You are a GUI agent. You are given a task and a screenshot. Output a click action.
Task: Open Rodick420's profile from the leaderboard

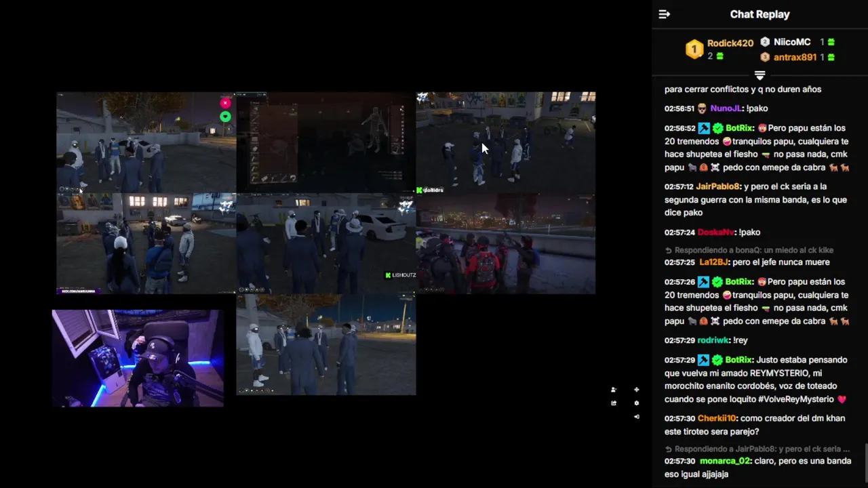point(730,43)
